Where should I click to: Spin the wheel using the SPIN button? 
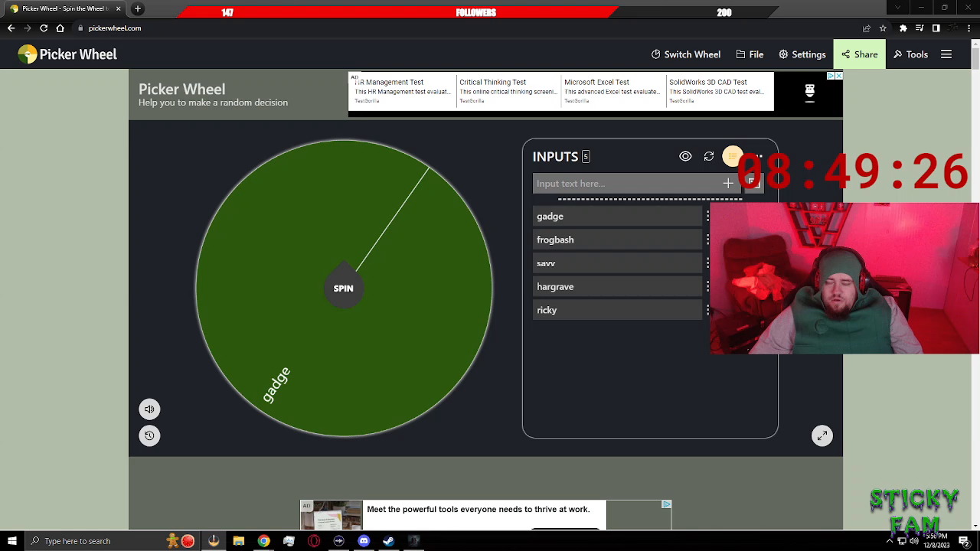[343, 289]
